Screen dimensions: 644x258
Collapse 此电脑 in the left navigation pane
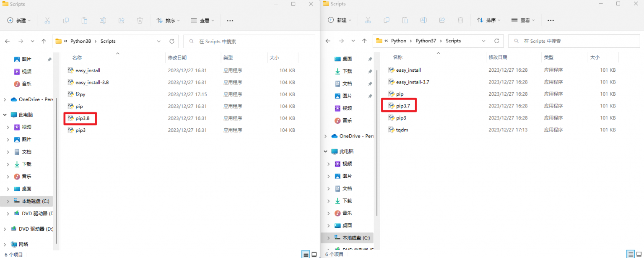(4, 115)
